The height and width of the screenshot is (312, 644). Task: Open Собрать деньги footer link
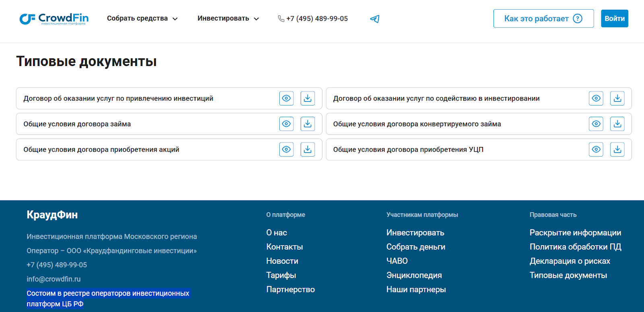416,247
